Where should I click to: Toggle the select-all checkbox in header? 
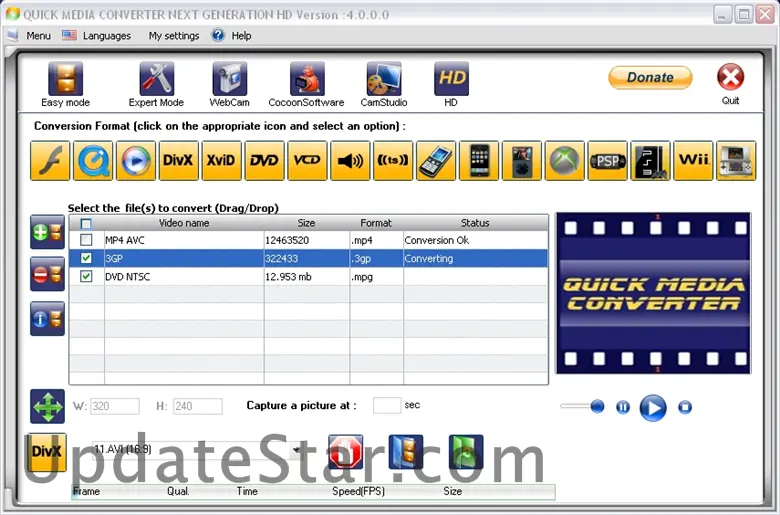click(x=86, y=223)
